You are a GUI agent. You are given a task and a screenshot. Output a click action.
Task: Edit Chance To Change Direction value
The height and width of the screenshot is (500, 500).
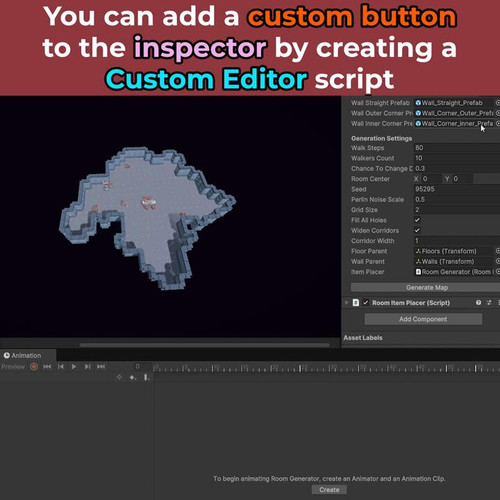click(457, 168)
